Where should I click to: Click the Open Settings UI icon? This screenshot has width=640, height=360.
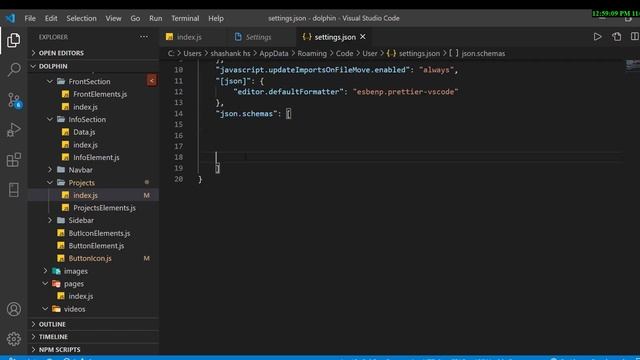tap(616, 37)
